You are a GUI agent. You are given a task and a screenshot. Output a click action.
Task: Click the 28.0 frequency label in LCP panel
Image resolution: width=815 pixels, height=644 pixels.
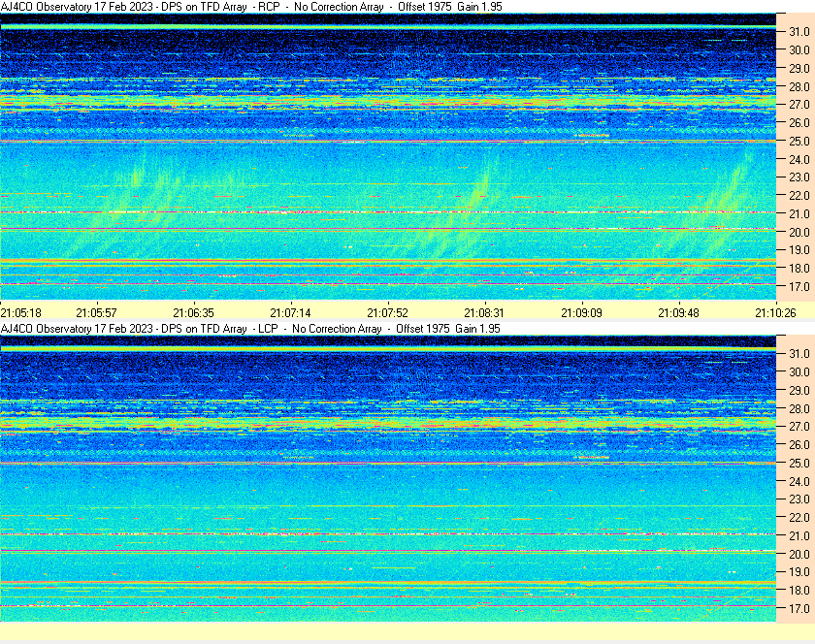point(799,408)
